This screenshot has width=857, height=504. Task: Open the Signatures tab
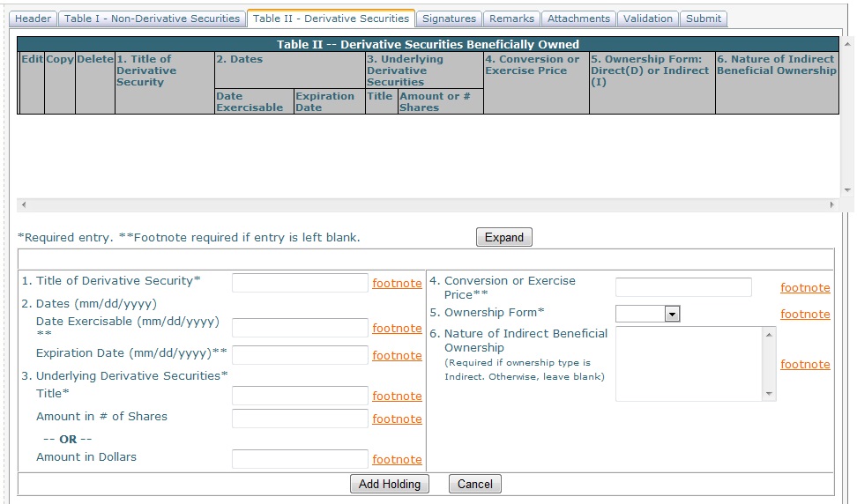(x=449, y=19)
